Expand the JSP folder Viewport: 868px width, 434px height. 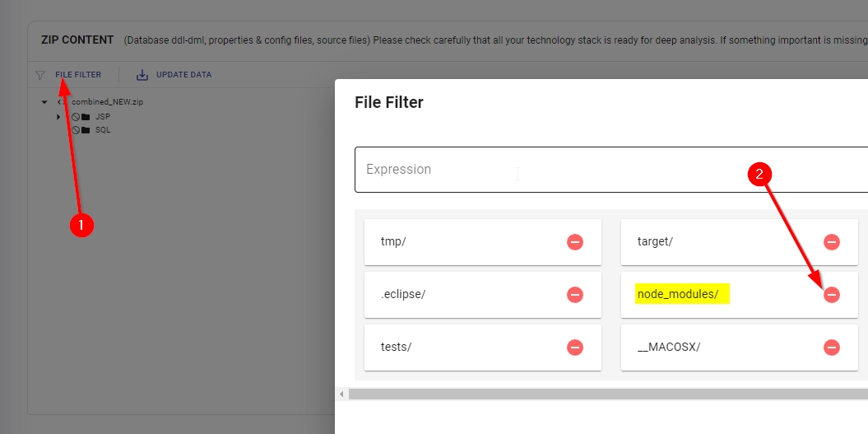(x=58, y=117)
